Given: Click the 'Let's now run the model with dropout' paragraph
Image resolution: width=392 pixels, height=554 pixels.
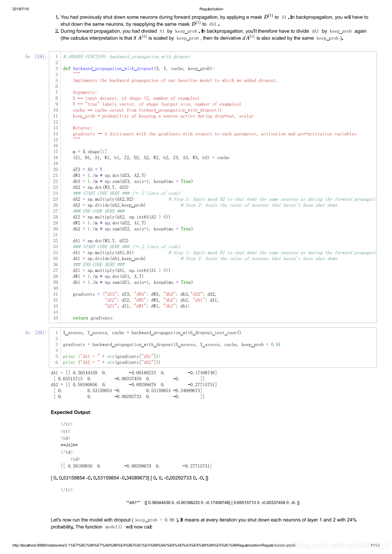Looking at the screenshot, I should [x=204, y=524].
